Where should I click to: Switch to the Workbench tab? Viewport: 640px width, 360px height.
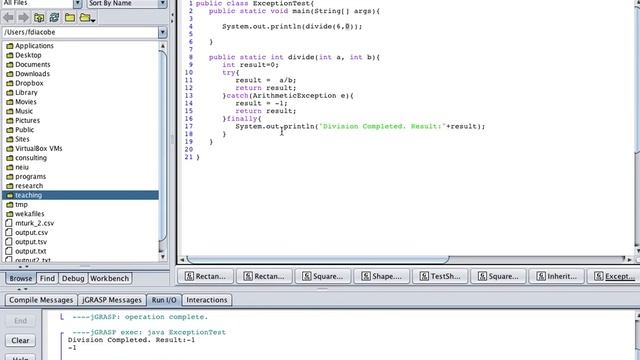[109, 278]
